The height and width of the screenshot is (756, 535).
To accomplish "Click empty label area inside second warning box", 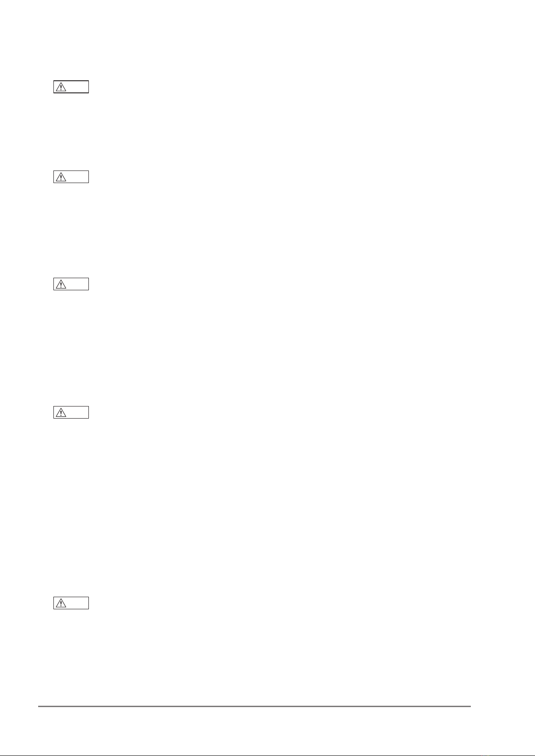I will (x=77, y=177).
